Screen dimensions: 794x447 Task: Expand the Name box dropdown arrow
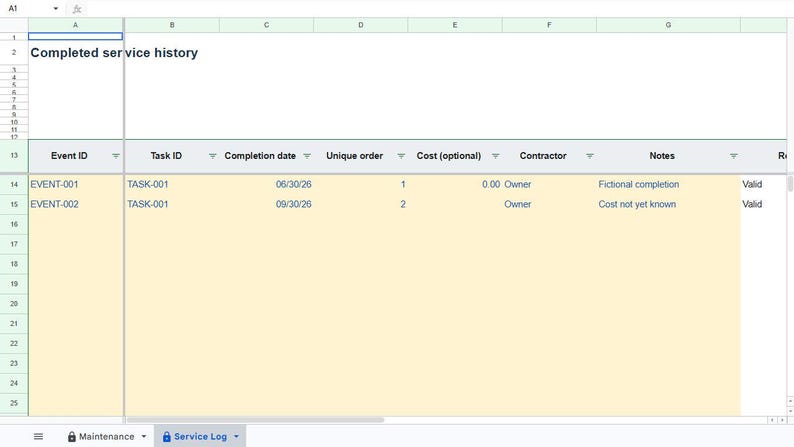[55, 9]
